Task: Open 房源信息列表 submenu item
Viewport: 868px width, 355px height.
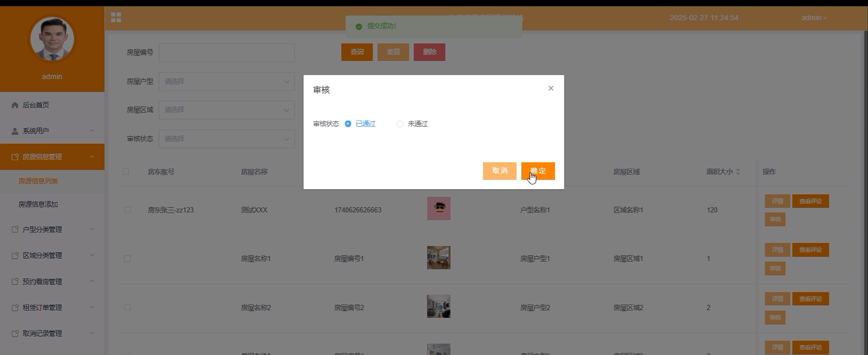Action: (x=52, y=181)
